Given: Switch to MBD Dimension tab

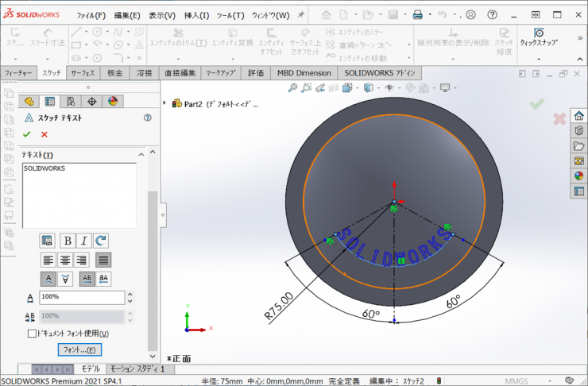Looking at the screenshot, I should [x=304, y=73].
